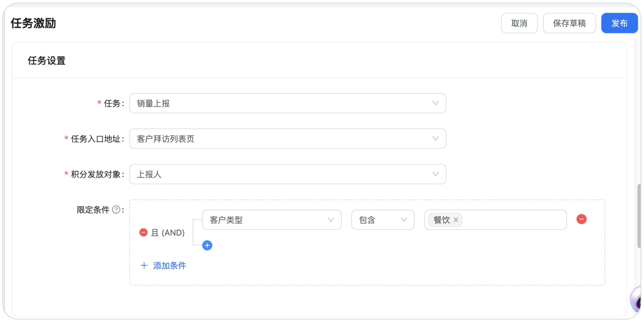
Task: Click the floating assistant avatar icon
Action: point(636,299)
